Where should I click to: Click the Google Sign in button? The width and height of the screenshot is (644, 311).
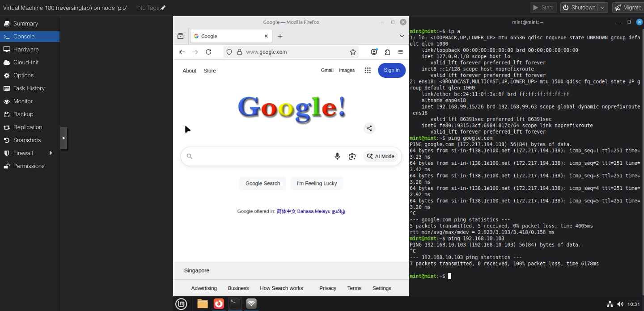click(x=391, y=70)
